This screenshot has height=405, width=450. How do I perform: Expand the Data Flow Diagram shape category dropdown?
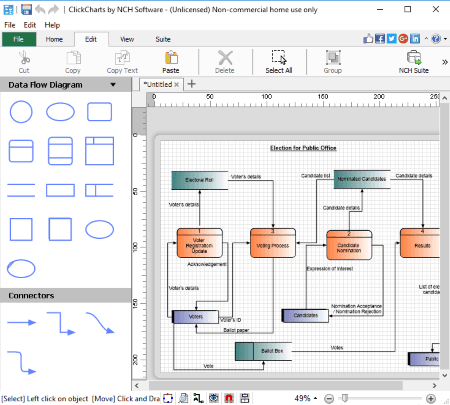point(113,85)
